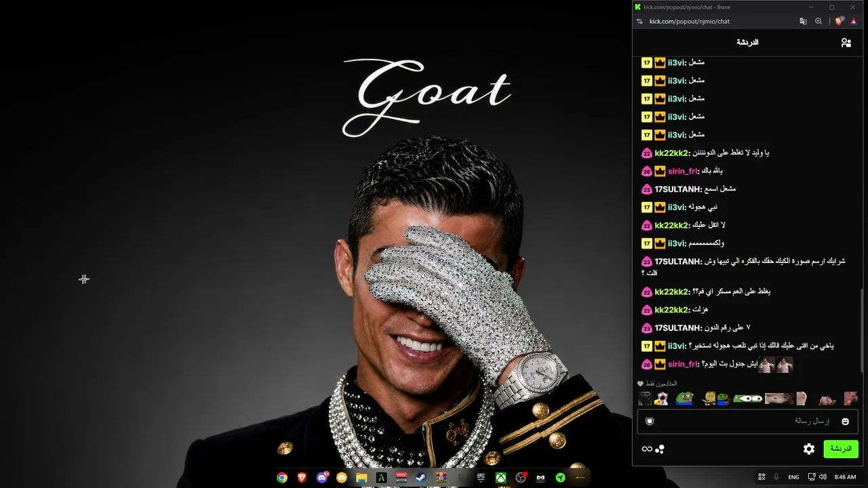
Task: Click kk22kk2 username beside لا اثقل عليك
Action: (x=672, y=225)
